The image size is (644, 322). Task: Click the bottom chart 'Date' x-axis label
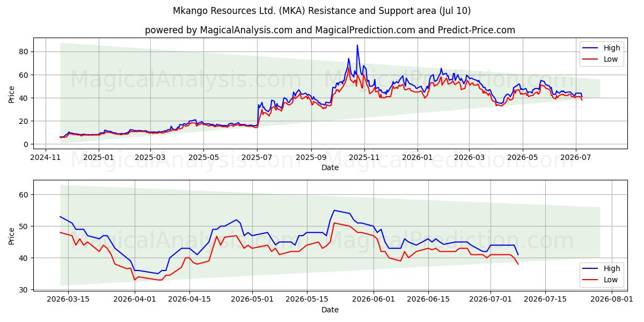tap(330, 310)
